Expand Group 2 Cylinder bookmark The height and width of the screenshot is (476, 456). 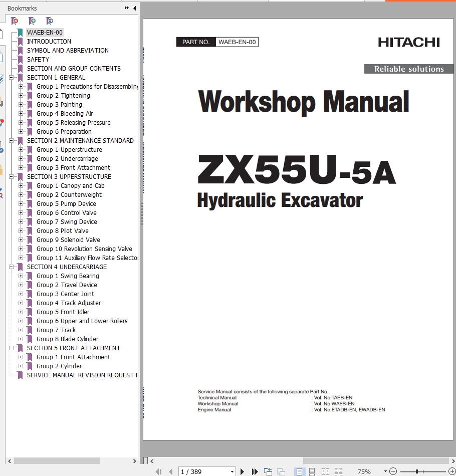[x=21, y=366]
